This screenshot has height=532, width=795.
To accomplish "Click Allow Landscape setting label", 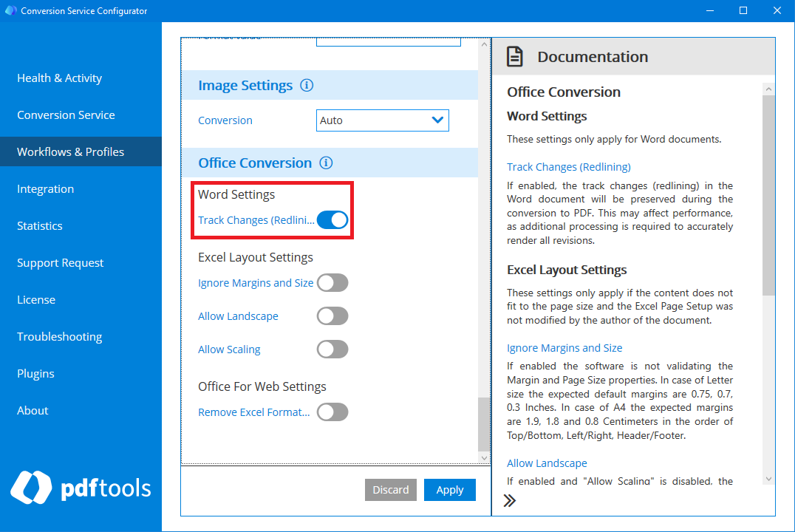I will (x=238, y=316).
